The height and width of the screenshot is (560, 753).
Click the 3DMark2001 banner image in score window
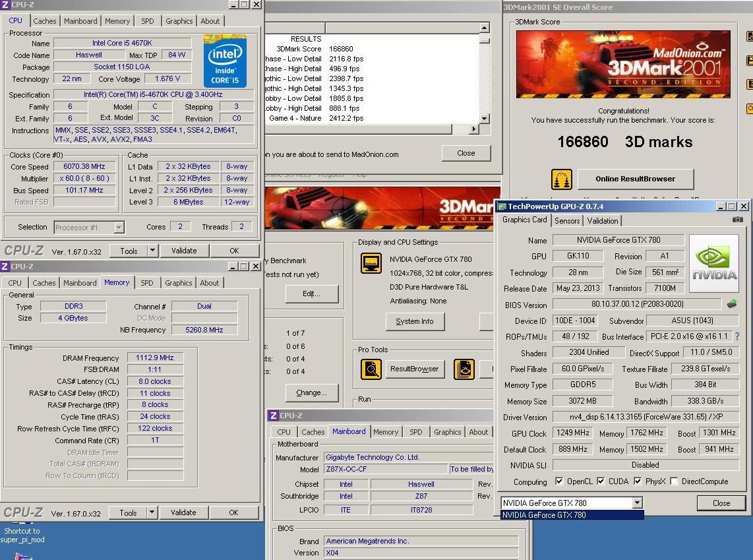coord(623,64)
